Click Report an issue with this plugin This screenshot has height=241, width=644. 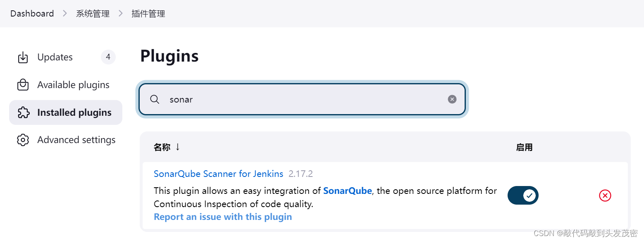pos(223,217)
